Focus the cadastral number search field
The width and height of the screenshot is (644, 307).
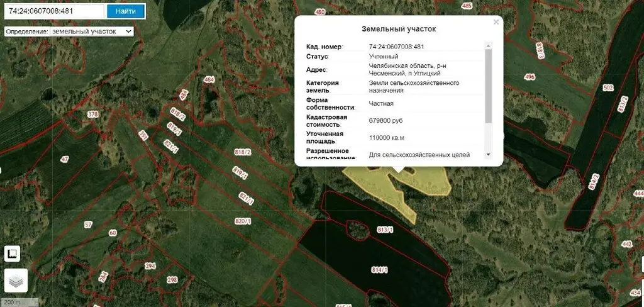pos(54,11)
